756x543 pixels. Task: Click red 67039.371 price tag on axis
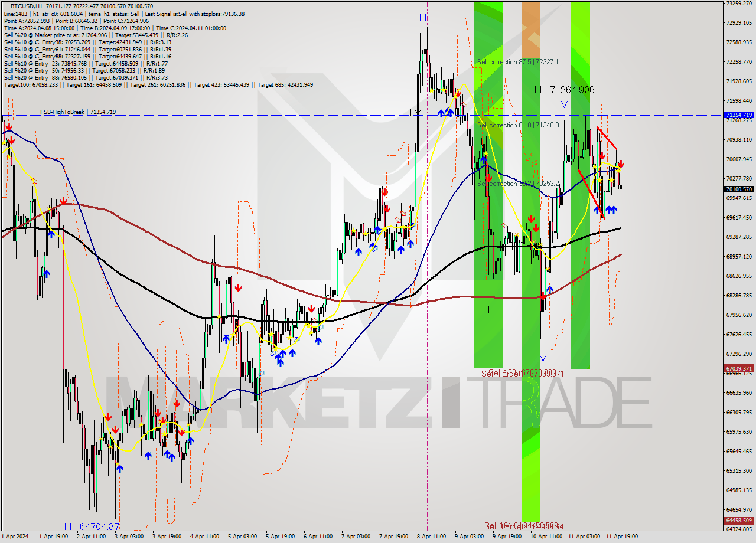pos(739,368)
